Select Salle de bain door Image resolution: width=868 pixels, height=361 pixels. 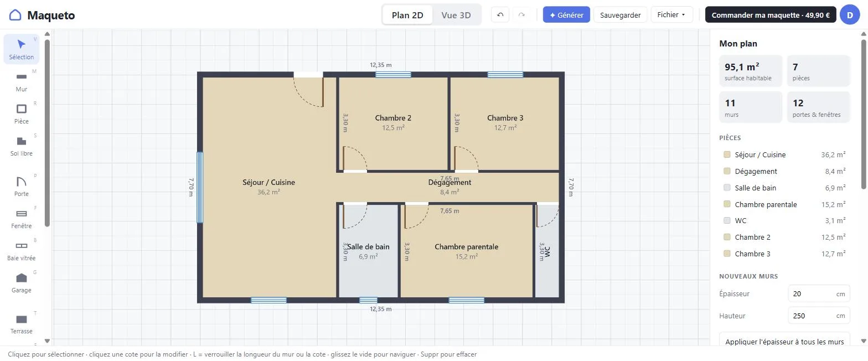click(x=355, y=216)
